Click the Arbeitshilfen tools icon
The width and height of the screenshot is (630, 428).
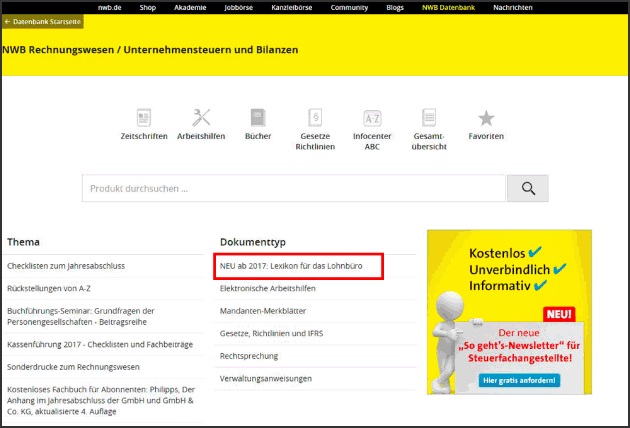[x=201, y=118]
